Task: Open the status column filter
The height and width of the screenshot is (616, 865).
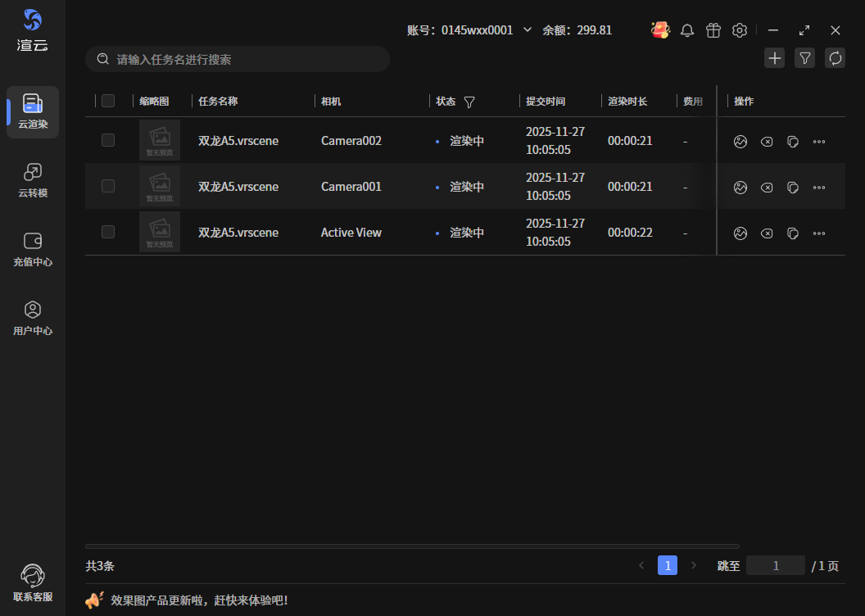Action: (469, 102)
